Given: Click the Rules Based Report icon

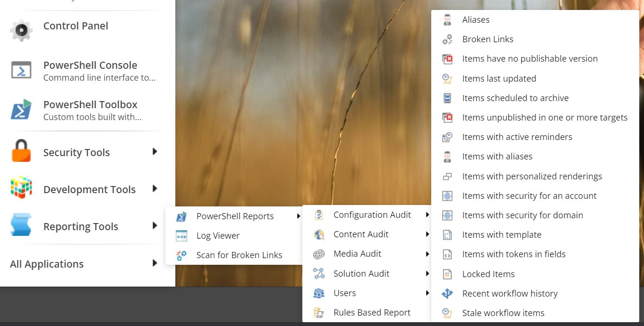Looking at the screenshot, I should pyautogui.click(x=319, y=313).
